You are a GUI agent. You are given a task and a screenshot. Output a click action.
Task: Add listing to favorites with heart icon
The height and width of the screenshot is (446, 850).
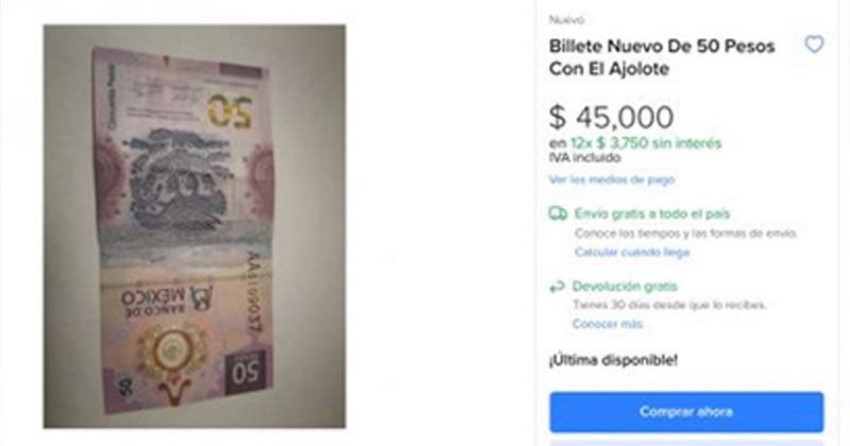[x=814, y=44]
